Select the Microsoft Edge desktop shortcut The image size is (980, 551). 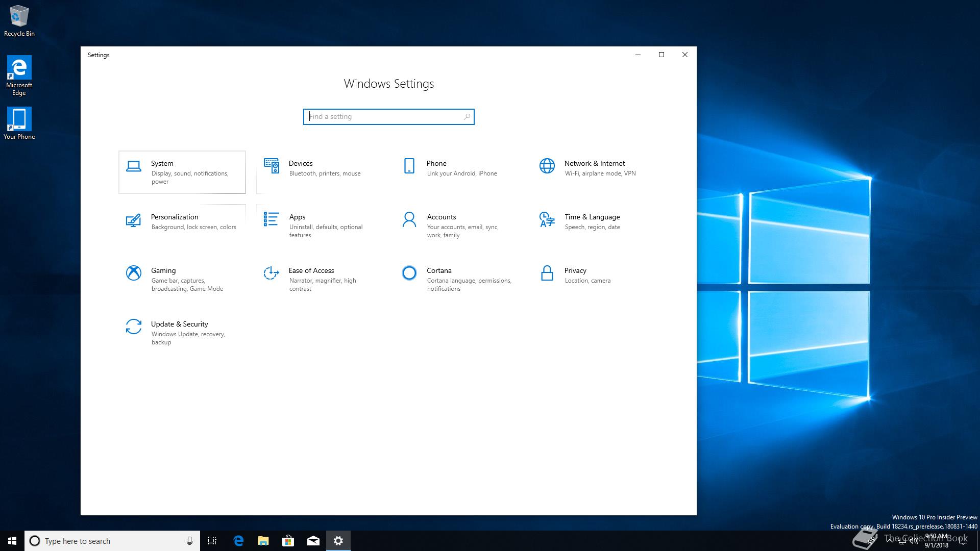[x=19, y=76]
